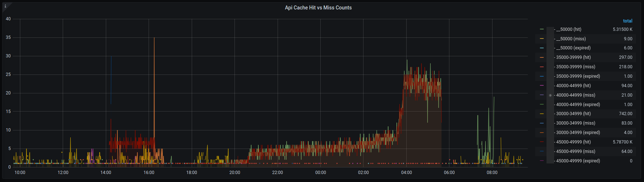Viewport: 644px width, 182px height.
Task: Click color swatch for __50000 (hit) series
Action: 542,29
